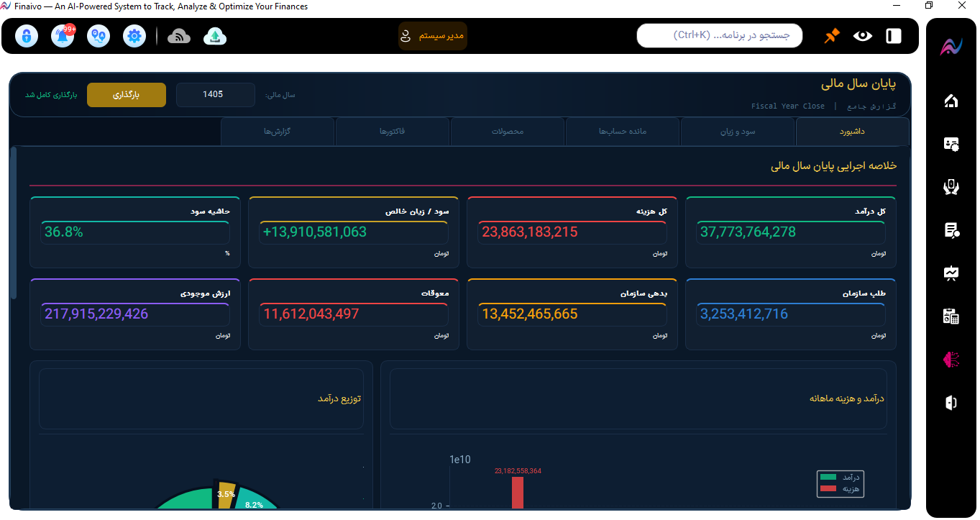Click the Fiscal Year Close subtitle
The width and height of the screenshot is (980, 520).
[788, 106]
